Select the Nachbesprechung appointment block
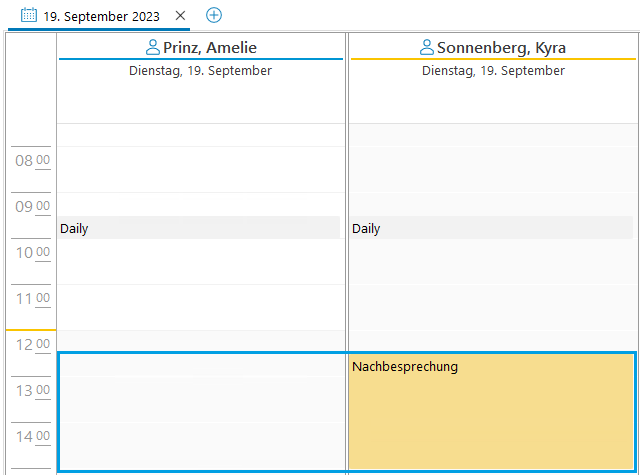 pos(491,410)
